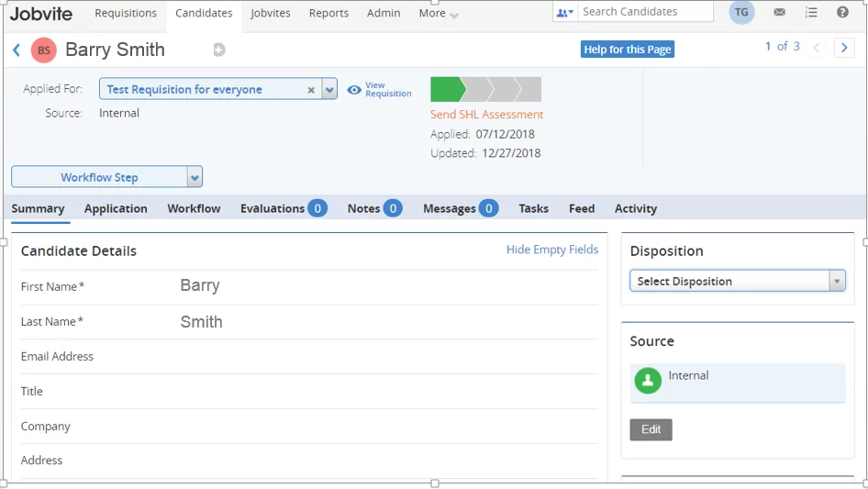This screenshot has height=489, width=868.
Task: Click the candidate search type icon
Action: [x=565, y=13]
